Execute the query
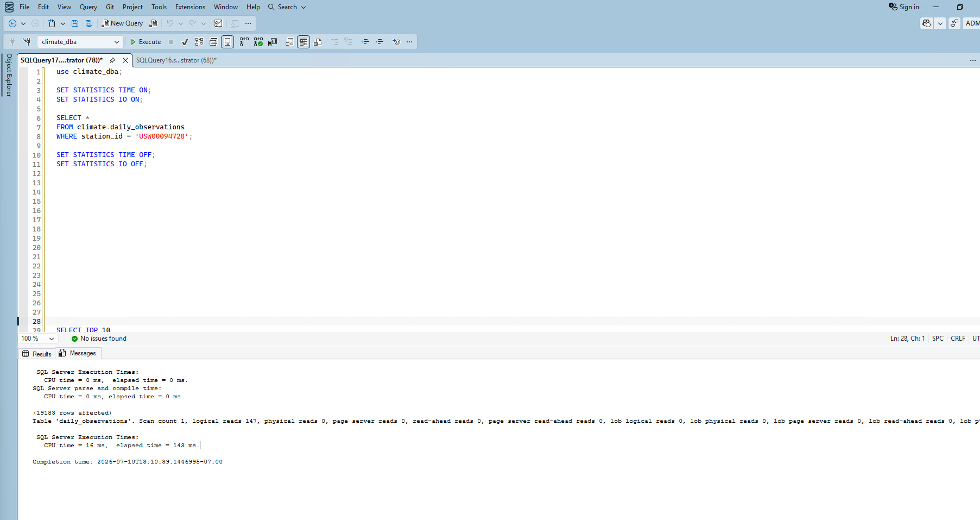 tap(146, 42)
